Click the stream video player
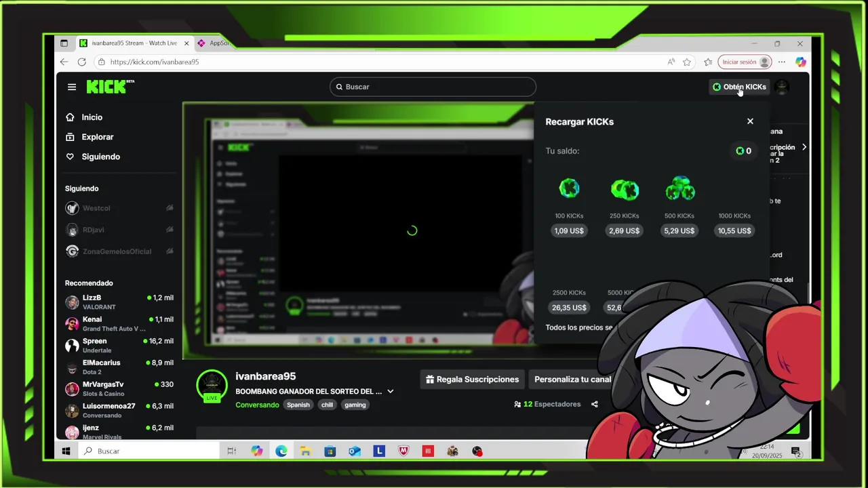The image size is (868, 488). 358,230
